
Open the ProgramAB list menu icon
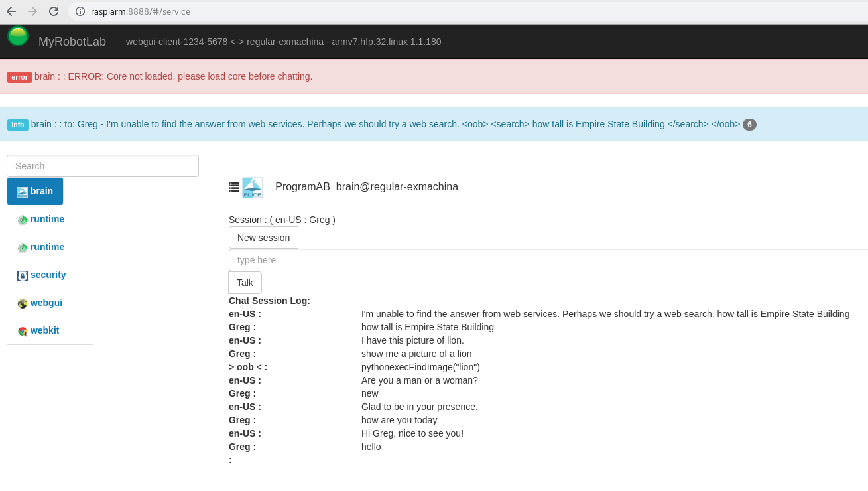click(234, 187)
